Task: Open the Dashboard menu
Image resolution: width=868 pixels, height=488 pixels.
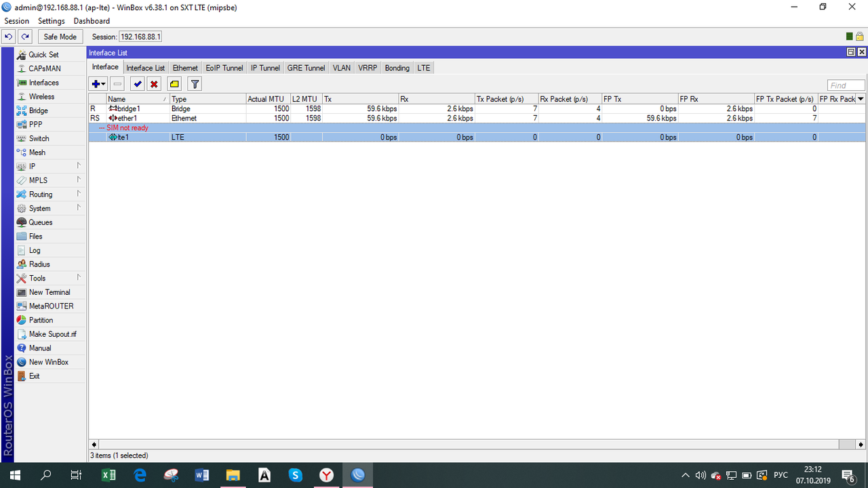Action: click(x=92, y=21)
